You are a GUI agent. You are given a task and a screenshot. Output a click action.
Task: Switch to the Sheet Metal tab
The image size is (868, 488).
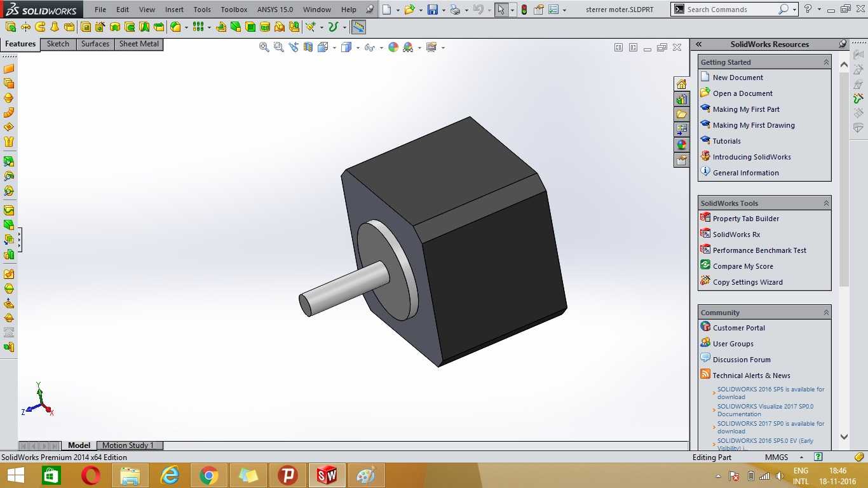pyautogui.click(x=139, y=44)
